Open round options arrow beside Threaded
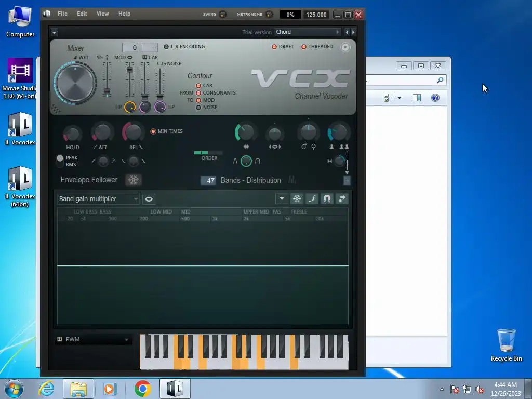 coord(345,47)
